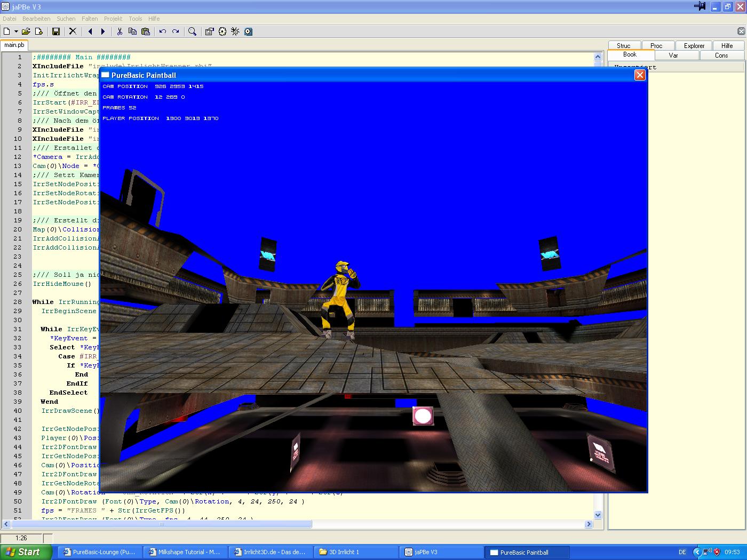Navigate back with the left arrow icon
Screen dimensions: 747x560
point(90,31)
